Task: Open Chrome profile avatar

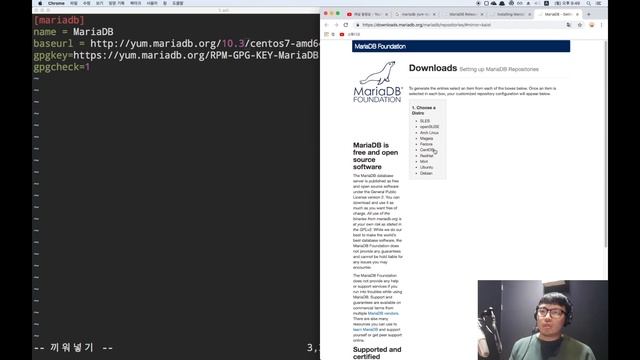Action: coord(591,25)
